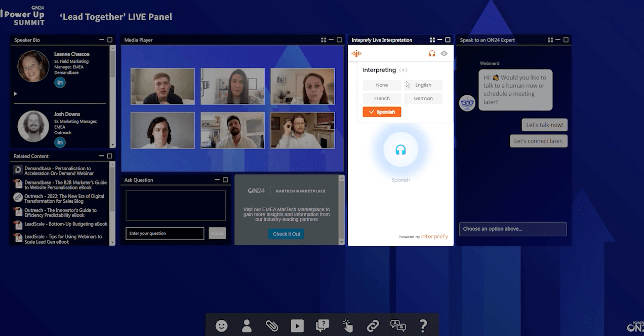The image size is (644, 336).
Task: Click the help question mark icon
Action: pos(423,326)
